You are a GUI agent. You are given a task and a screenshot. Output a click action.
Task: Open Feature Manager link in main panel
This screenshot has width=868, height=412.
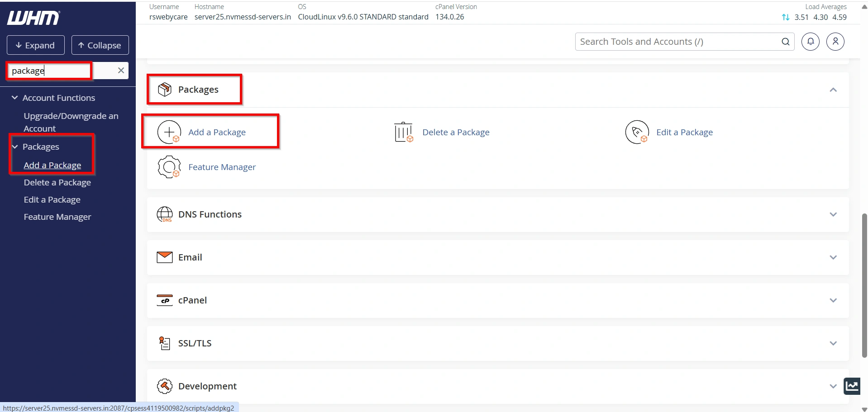[222, 167]
